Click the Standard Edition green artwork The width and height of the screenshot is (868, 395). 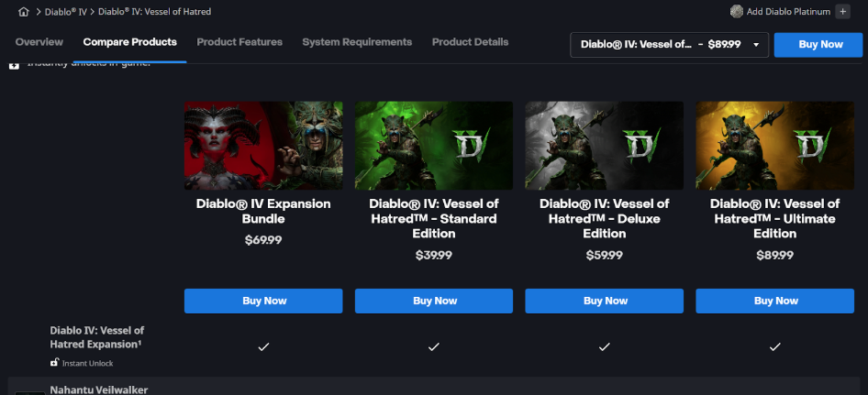[x=434, y=146]
